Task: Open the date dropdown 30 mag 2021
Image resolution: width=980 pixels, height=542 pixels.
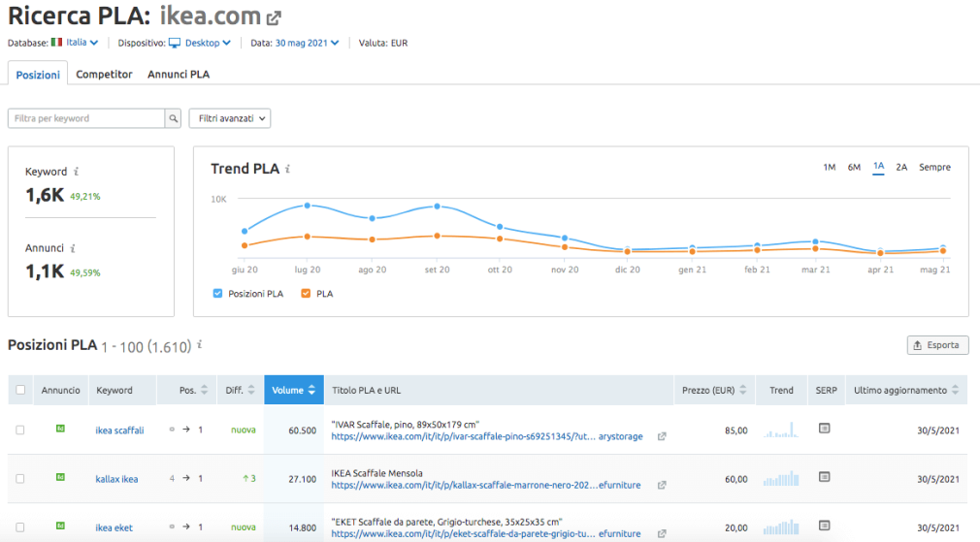Action: (307, 43)
